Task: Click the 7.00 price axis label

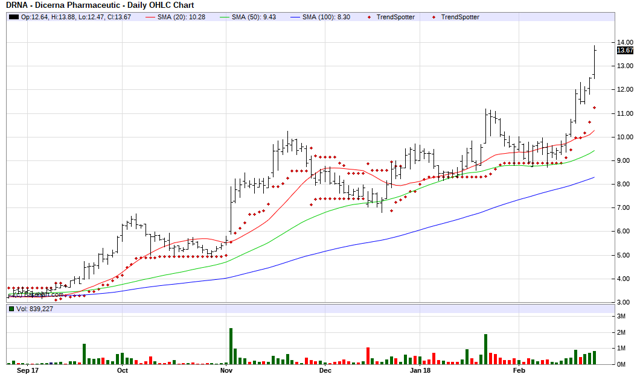Action: coord(625,208)
